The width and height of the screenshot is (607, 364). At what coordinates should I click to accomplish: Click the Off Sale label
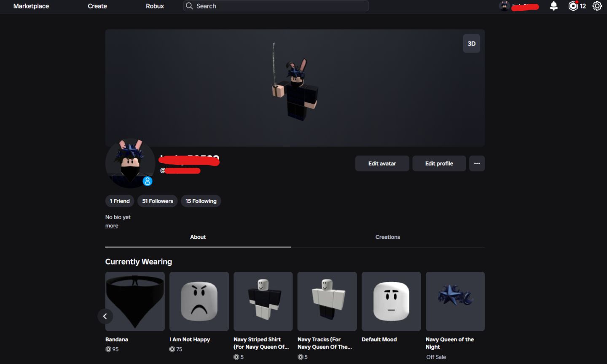pos(436,357)
